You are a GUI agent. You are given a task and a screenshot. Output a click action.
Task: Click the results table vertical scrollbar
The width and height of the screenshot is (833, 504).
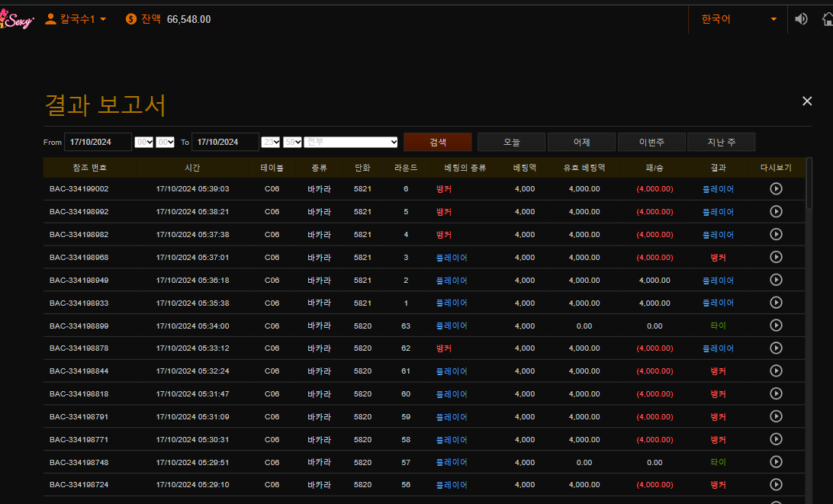809,183
